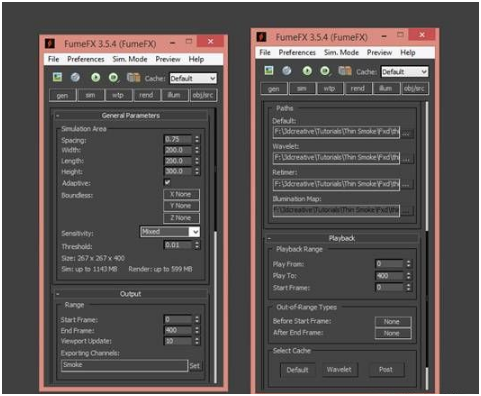Click the scrollbar in General Parameters window
481x396 pixels.
coord(215,308)
